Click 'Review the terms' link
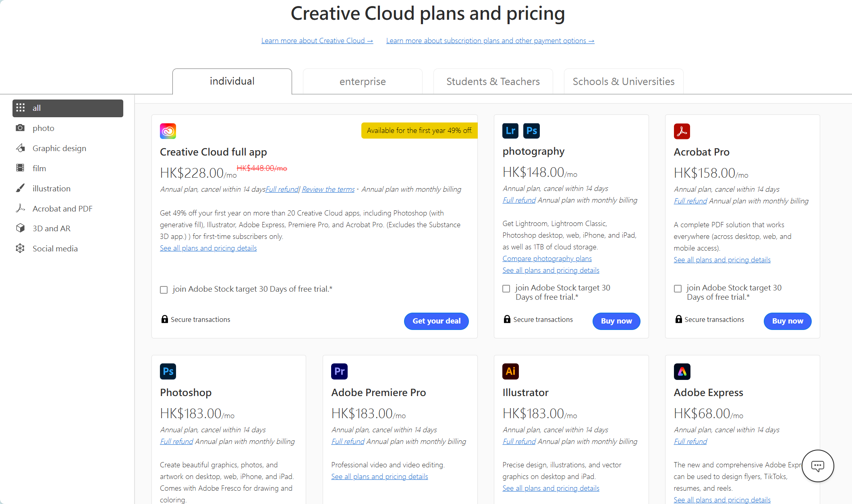 328,189
